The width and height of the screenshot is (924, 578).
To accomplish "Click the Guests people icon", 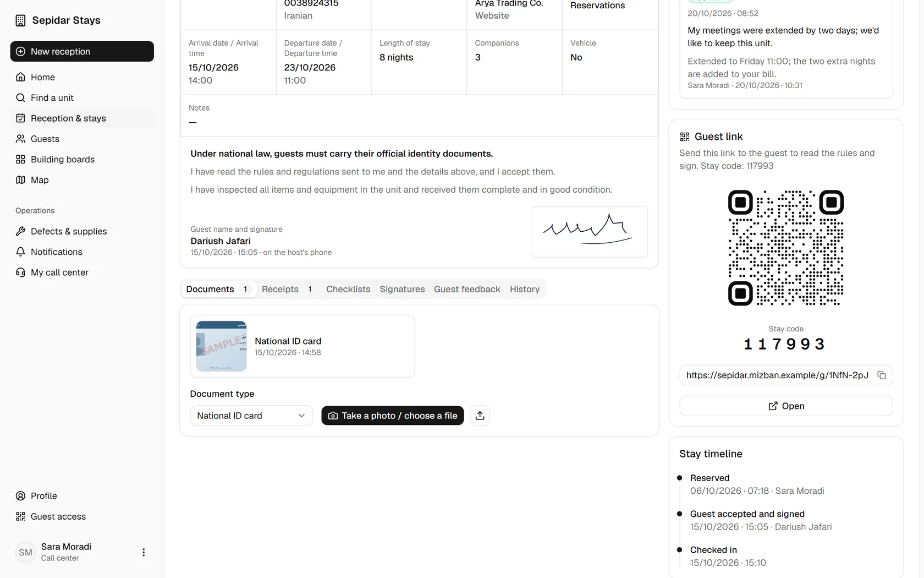I will (20, 139).
